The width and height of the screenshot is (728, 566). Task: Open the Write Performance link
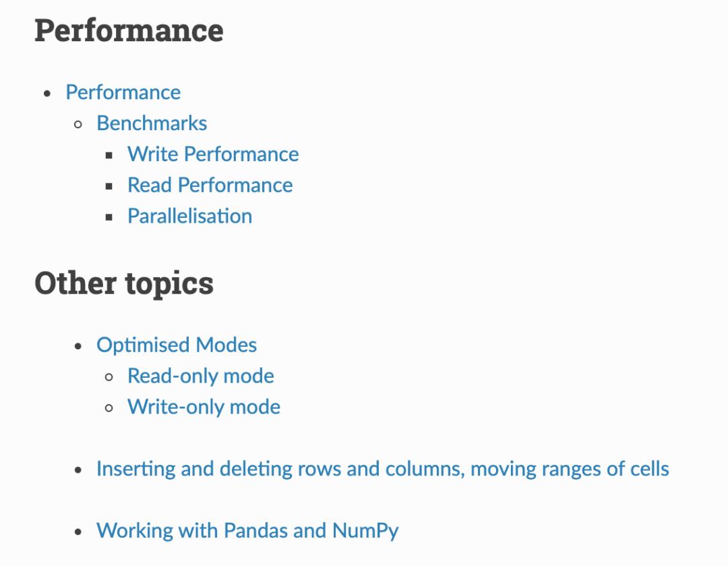pyautogui.click(x=213, y=154)
